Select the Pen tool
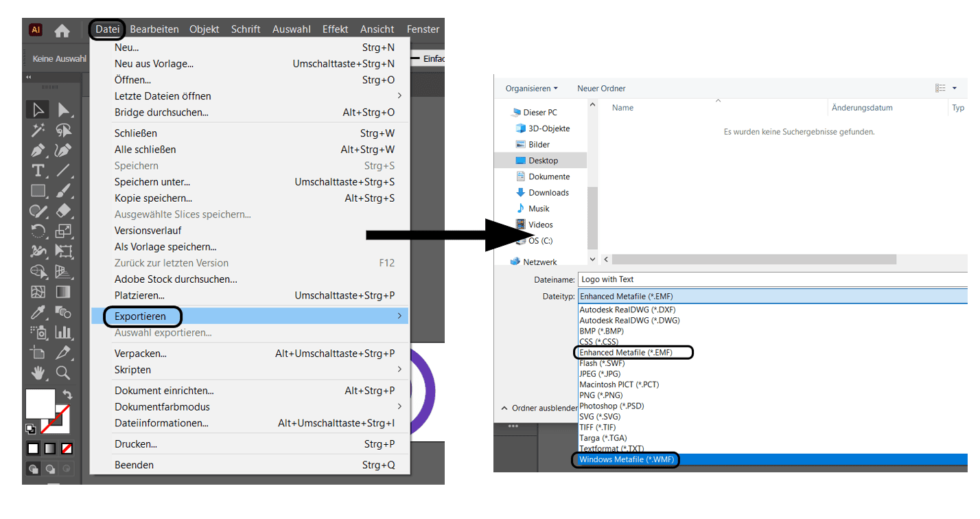980x519 pixels. (38, 150)
